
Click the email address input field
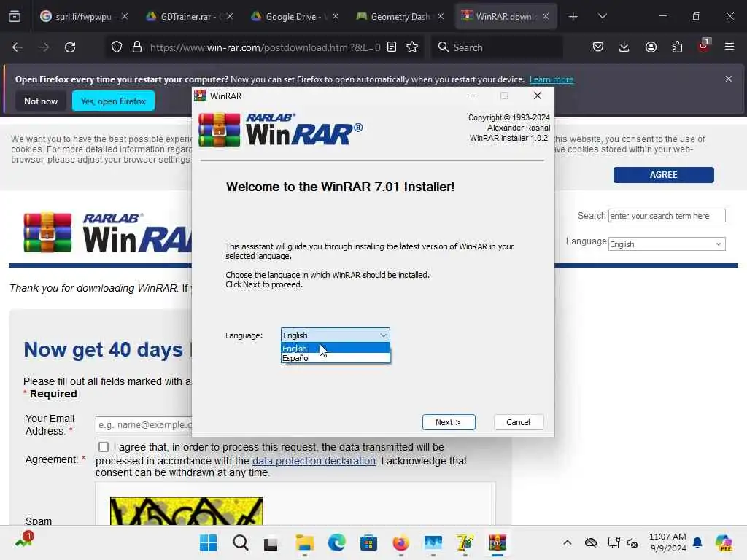(144, 424)
